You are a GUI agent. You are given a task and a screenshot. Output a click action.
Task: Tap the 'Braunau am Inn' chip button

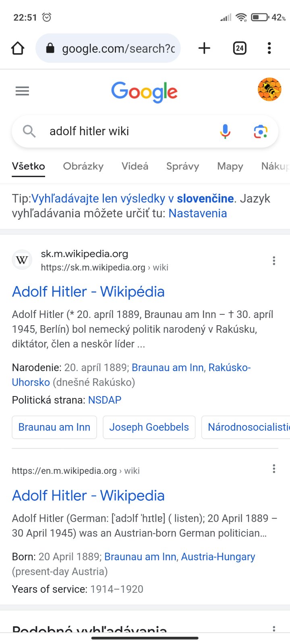tap(54, 427)
